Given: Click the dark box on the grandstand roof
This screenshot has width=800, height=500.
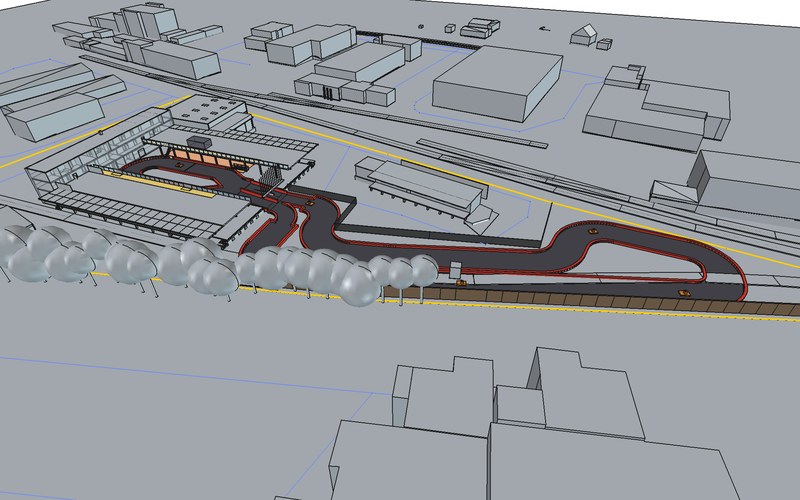Looking at the screenshot, I should [199, 142].
